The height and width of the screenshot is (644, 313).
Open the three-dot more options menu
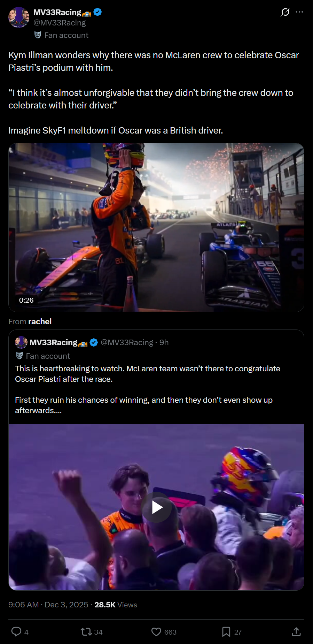click(x=299, y=12)
